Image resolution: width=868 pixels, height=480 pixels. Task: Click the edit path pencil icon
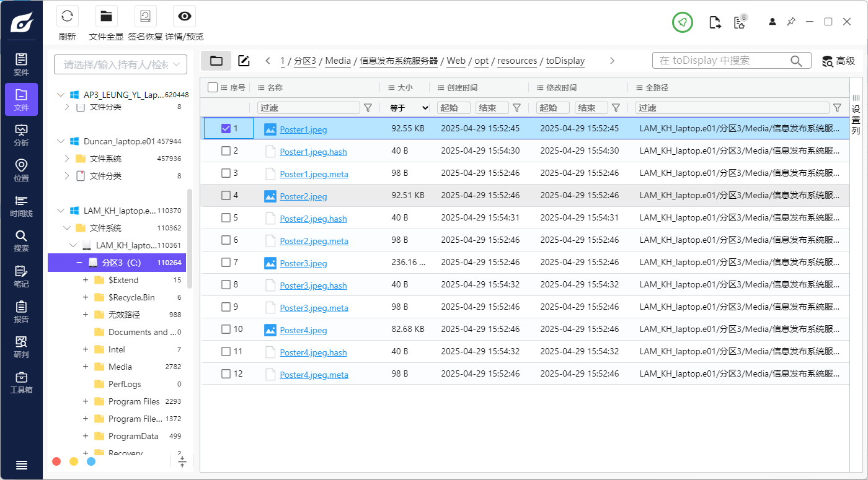pyautogui.click(x=244, y=61)
